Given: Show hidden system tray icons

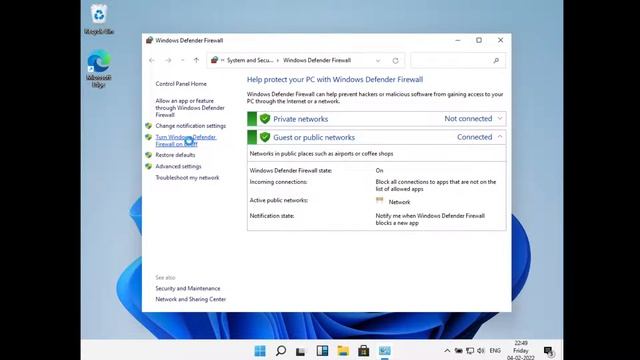Looking at the screenshot, I should (x=447, y=351).
